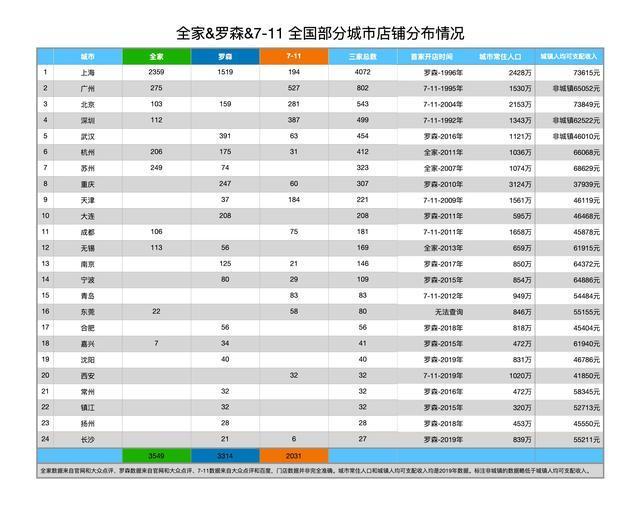Select the 镇江 city cell

pyautogui.click(x=87, y=407)
